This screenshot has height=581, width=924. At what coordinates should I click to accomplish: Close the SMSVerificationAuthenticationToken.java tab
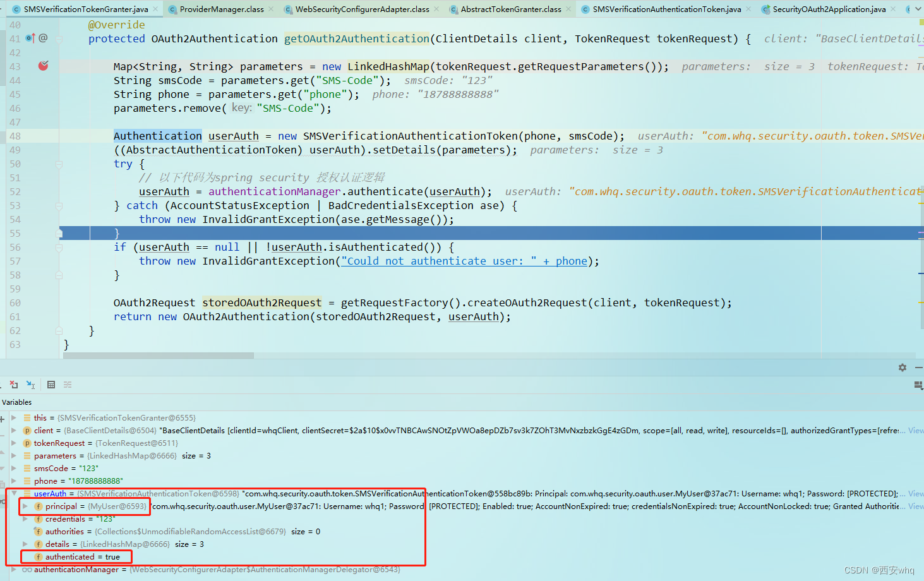coord(748,9)
